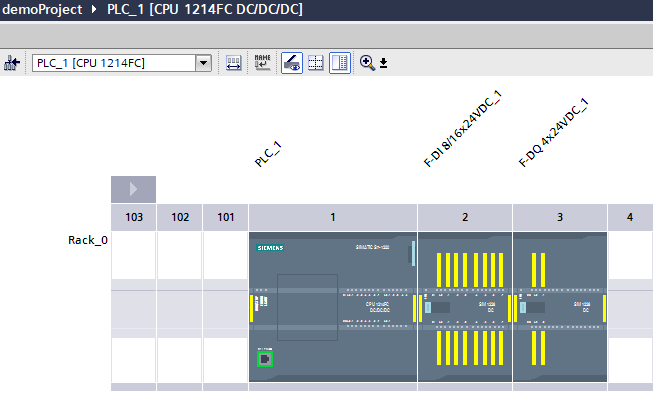Click the show address labels icon
This screenshot has height=406, width=653.
click(231, 63)
